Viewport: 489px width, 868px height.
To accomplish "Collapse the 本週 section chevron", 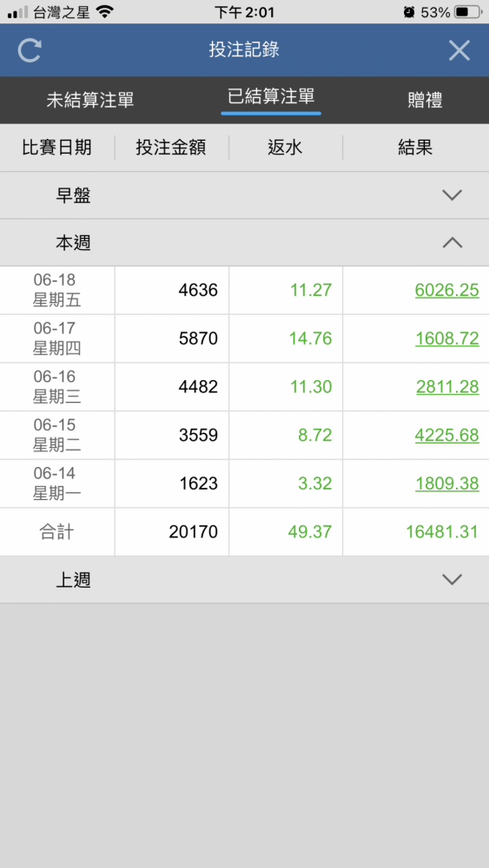I will (x=453, y=242).
